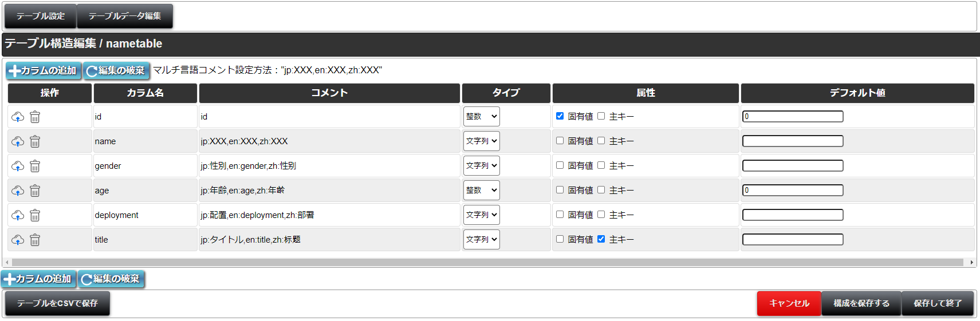Click default value field for name row
The height and width of the screenshot is (321, 980).
pos(793,141)
